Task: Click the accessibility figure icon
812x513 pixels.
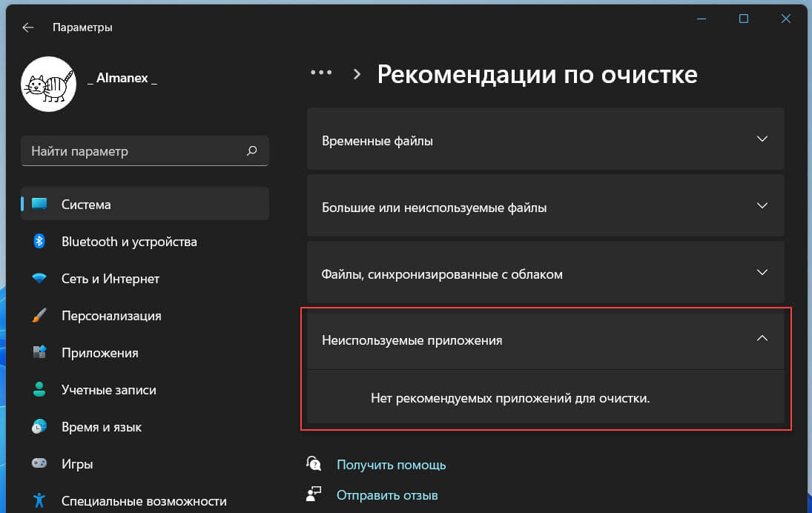Action: pyautogui.click(x=39, y=500)
